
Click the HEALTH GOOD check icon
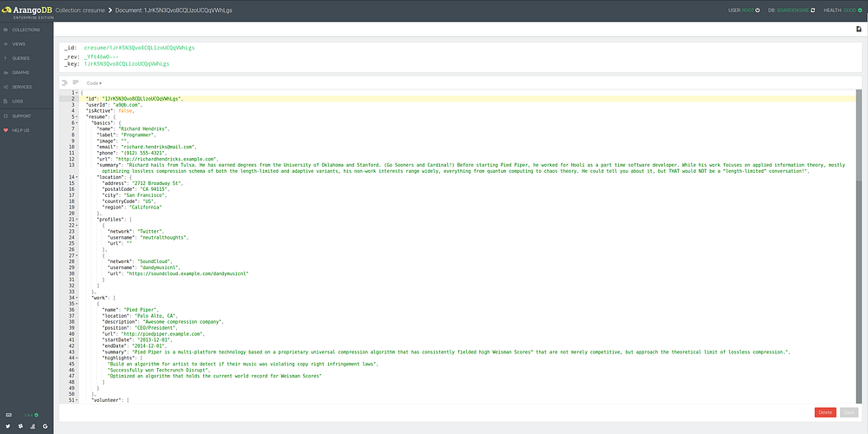[859, 10]
